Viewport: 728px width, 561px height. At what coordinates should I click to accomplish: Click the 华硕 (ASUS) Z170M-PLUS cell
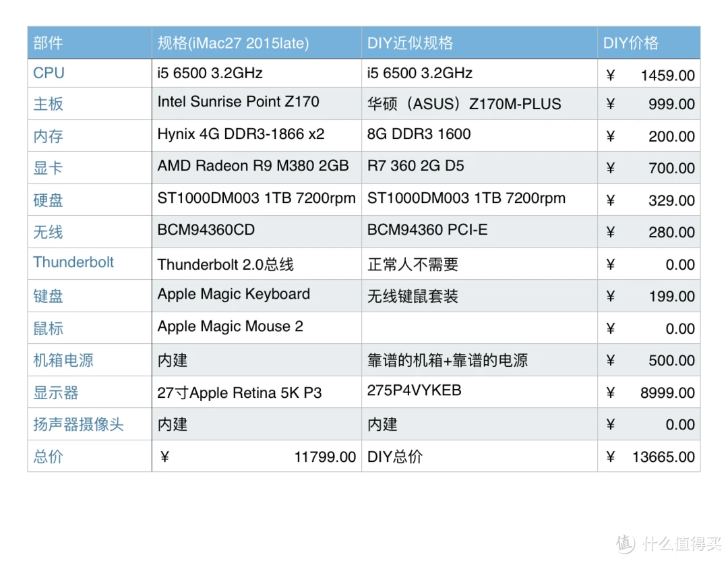tap(480, 104)
